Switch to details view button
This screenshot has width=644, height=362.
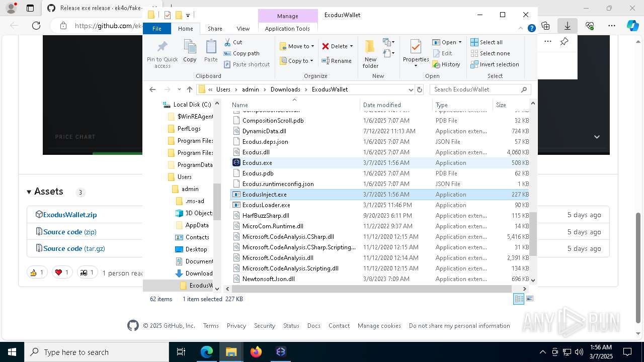pos(518,299)
